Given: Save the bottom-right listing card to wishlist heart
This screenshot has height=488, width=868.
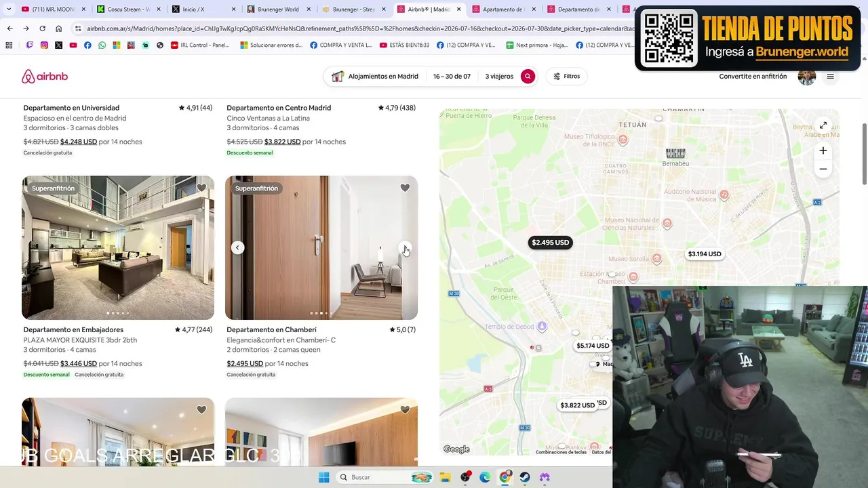Looking at the screenshot, I should (405, 409).
